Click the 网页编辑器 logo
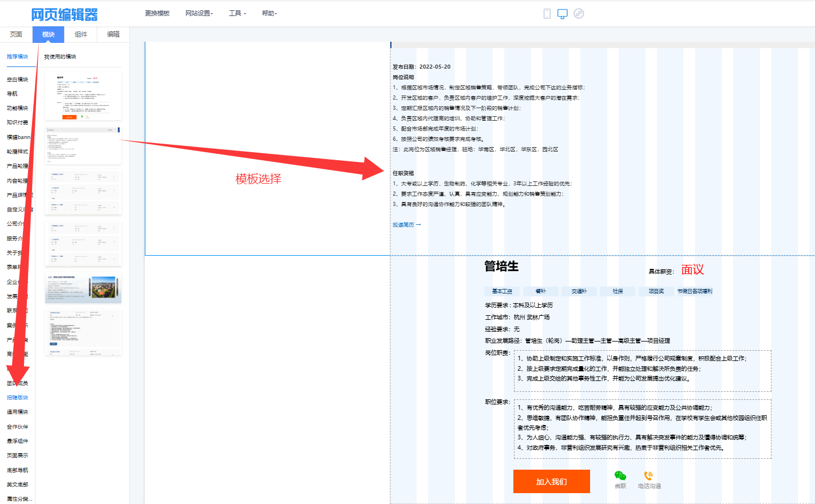815x504 pixels. (x=64, y=14)
